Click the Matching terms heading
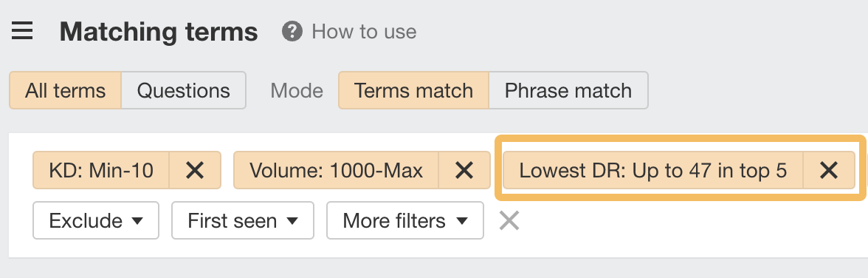The image size is (868, 278). 159,32
